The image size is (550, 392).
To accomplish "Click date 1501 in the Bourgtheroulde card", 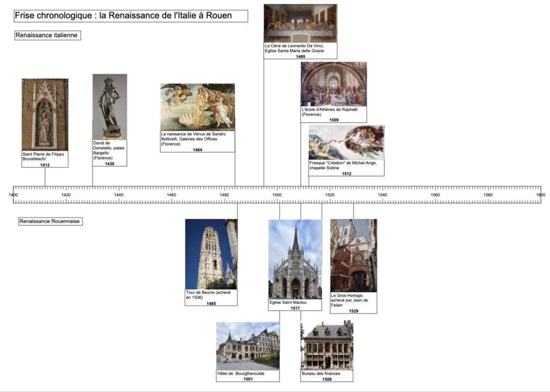I will click(248, 379).
